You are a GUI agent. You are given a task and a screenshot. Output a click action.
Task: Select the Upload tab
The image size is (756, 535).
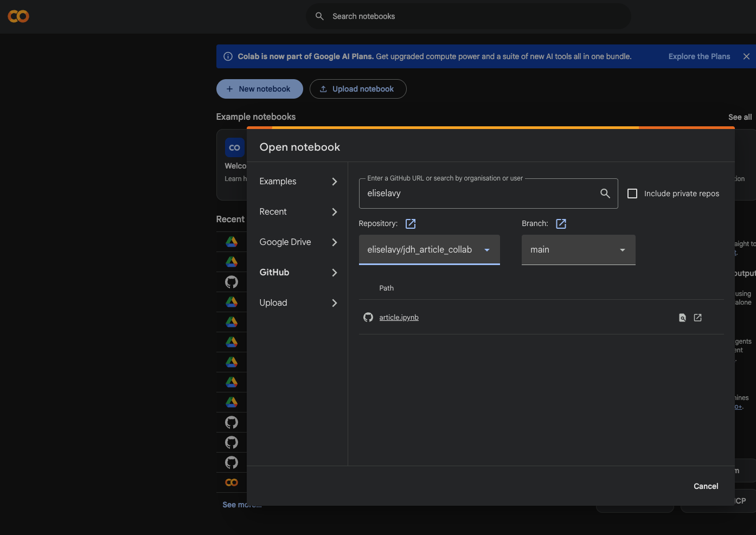point(297,303)
